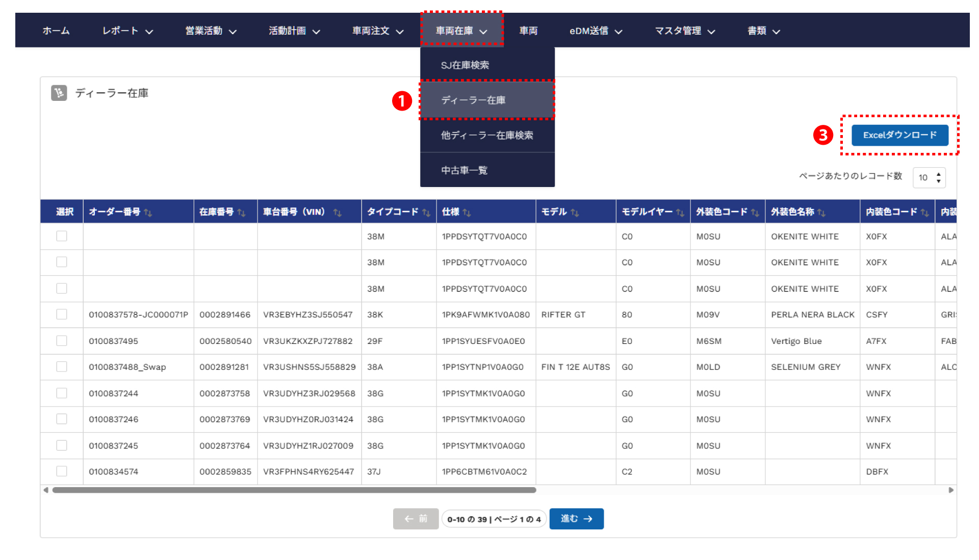
Task: Click sort icon on 在庫番号 column
Action: click(x=242, y=212)
